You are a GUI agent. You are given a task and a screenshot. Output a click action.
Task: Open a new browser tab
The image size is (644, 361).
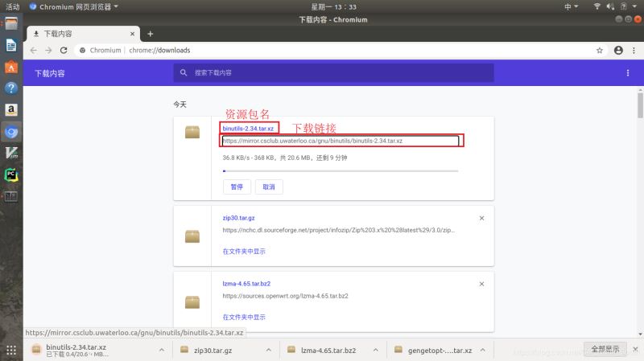(x=150, y=34)
